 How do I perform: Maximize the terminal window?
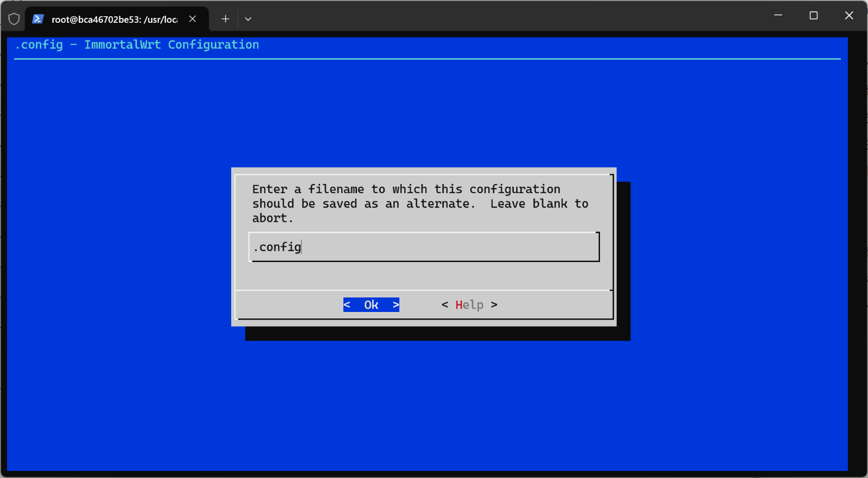pyautogui.click(x=813, y=15)
